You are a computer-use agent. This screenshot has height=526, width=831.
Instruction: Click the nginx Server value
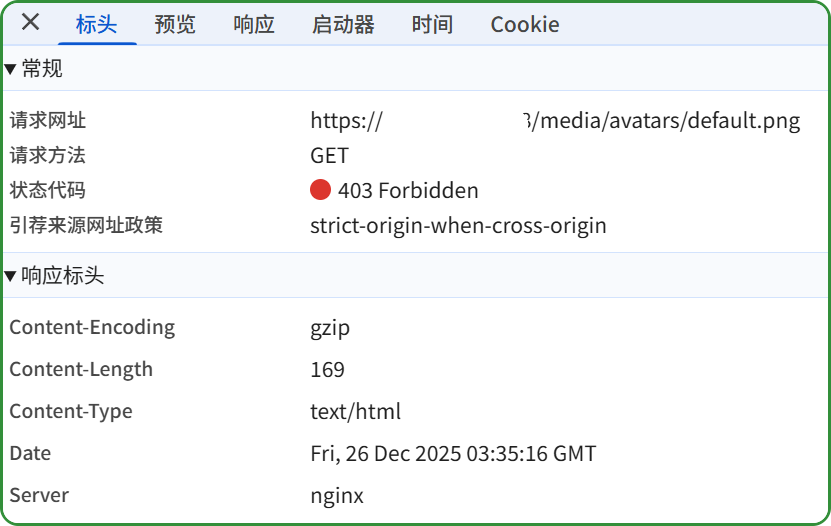pyautogui.click(x=337, y=496)
